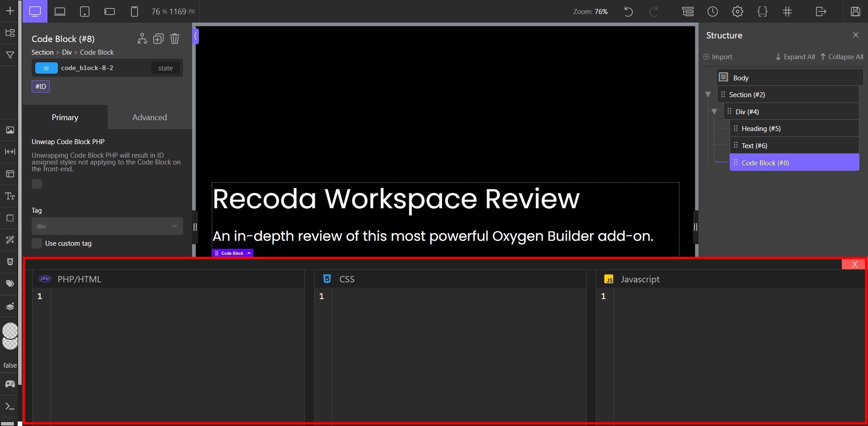Collapse the Section (#2) tree node
Image resolution: width=868 pixels, height=426 pixels.
(708, 94)
